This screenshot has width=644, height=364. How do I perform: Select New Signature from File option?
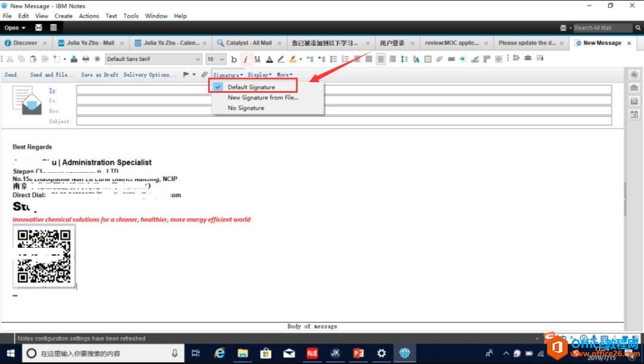tap(262, 98)
